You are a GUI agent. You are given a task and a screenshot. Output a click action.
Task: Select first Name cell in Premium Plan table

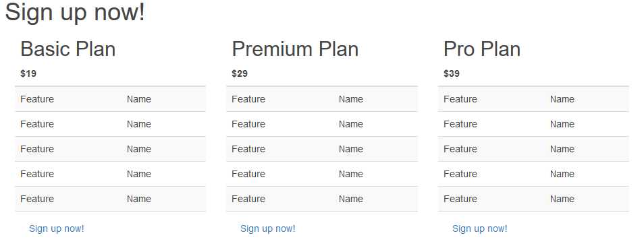pyautogui.click(x=351, y=99)
